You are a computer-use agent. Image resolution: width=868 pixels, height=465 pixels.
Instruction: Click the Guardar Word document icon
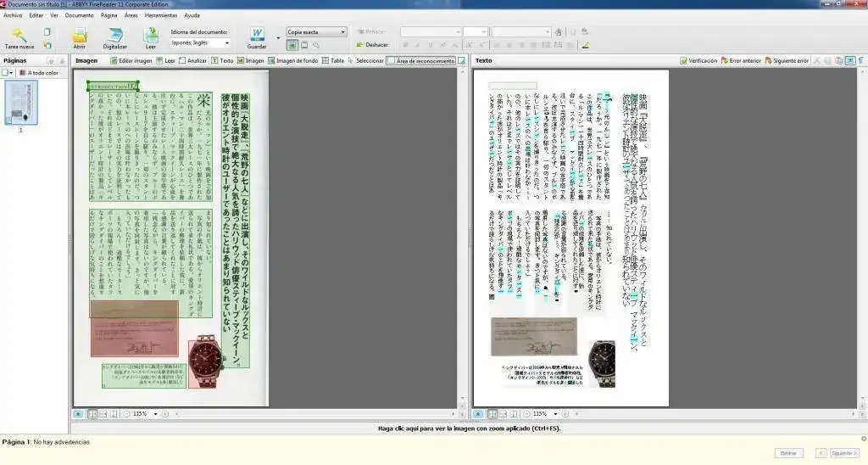pos(256,35)
